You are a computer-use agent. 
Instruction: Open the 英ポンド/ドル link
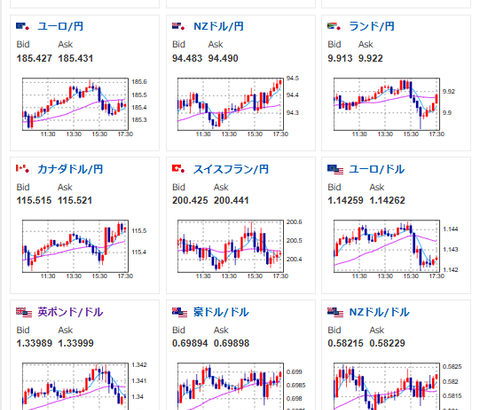click(x=70, y=312)
